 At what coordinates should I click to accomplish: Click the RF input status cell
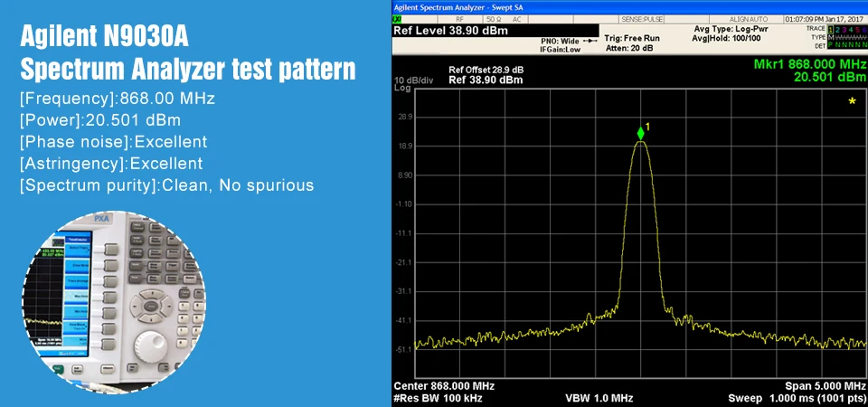pyautogui.click(x=460, y=19)
